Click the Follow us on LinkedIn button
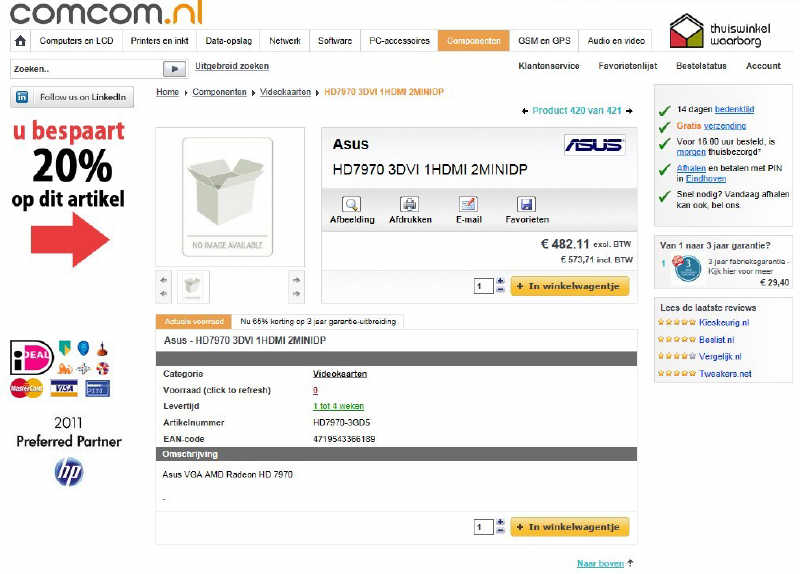800x574 pixels. (x=72, y=97)
